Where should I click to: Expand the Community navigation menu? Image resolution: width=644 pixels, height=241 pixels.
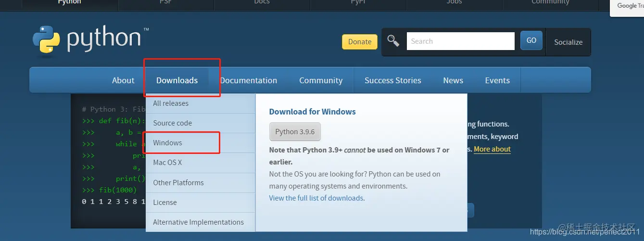(x=321, y=80)
